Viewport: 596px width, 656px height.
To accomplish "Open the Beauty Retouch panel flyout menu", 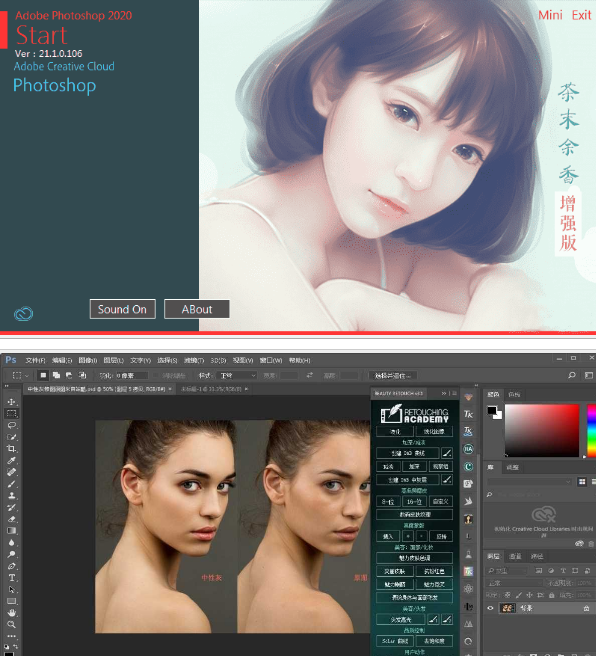I will tap(455, 393).
